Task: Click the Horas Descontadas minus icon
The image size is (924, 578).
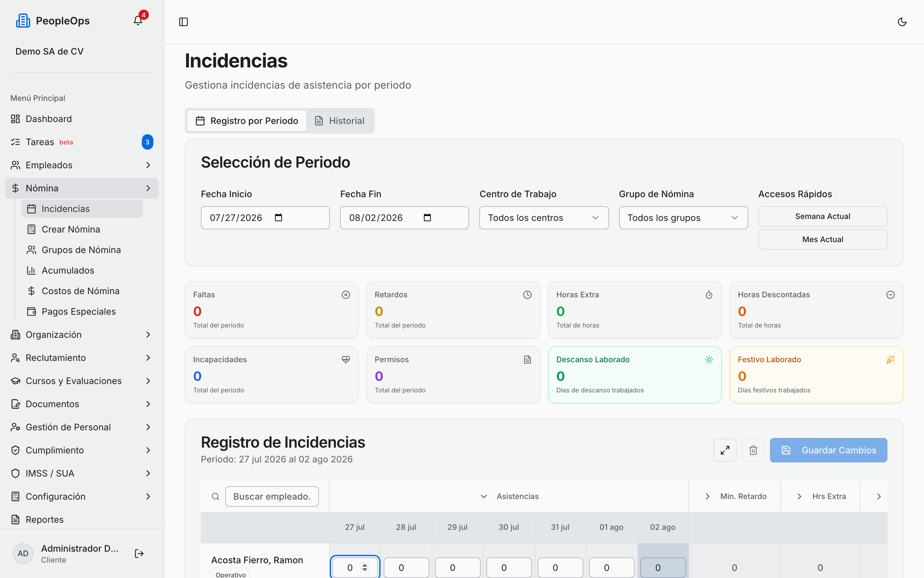Action: [890, 295]
